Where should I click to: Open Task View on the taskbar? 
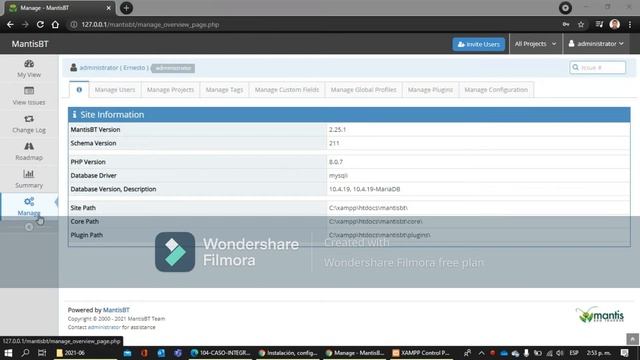42,353
